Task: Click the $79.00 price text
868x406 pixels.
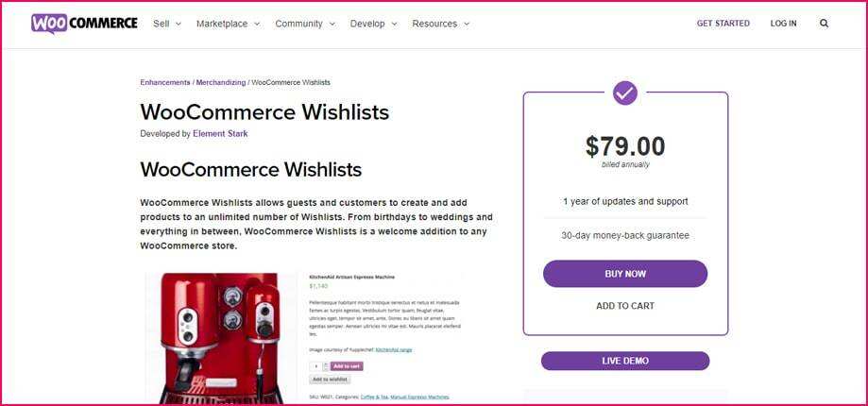Action: [625, 146]
